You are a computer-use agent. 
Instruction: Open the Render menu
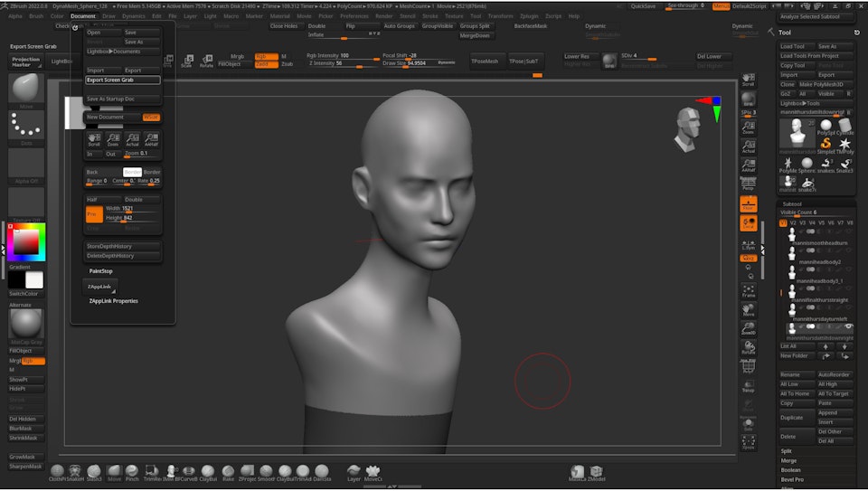384,16
